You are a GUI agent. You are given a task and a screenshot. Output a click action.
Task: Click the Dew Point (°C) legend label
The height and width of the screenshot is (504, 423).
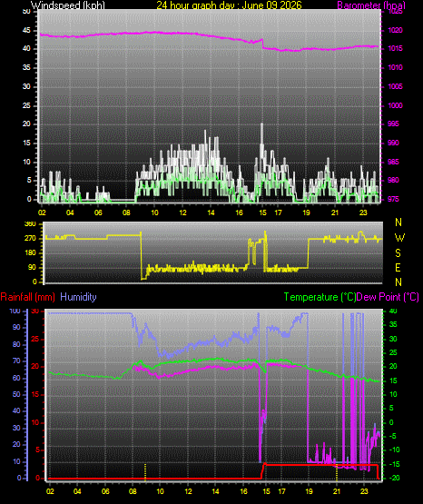tap(388, 297)
